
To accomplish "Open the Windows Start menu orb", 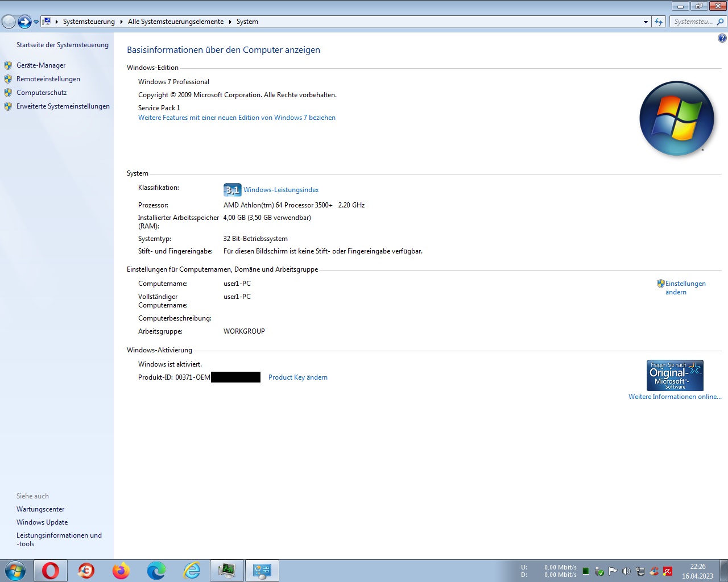I will point(15,571).
